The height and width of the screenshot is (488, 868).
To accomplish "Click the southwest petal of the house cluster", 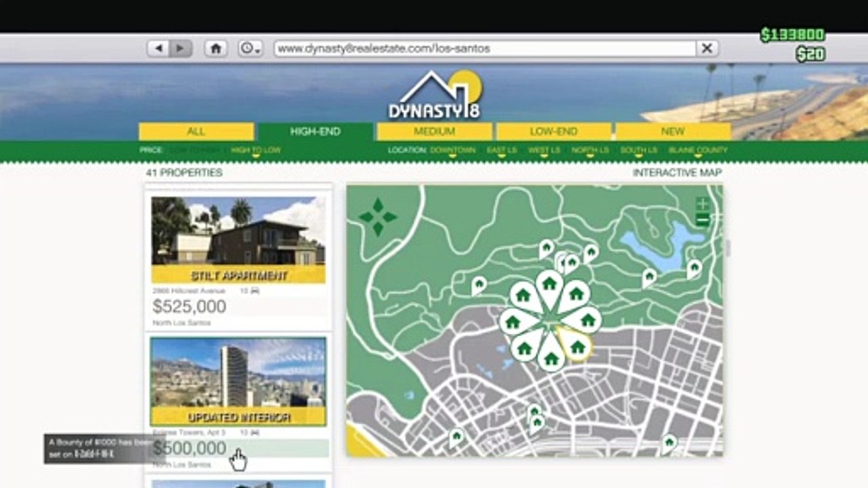I will pyautogui.click(x=524, y=348).
